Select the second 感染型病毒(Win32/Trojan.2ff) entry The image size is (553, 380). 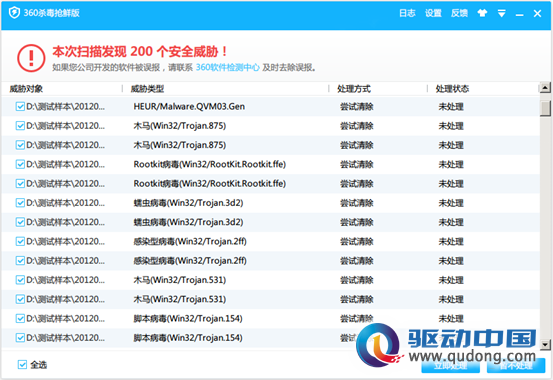190,260
